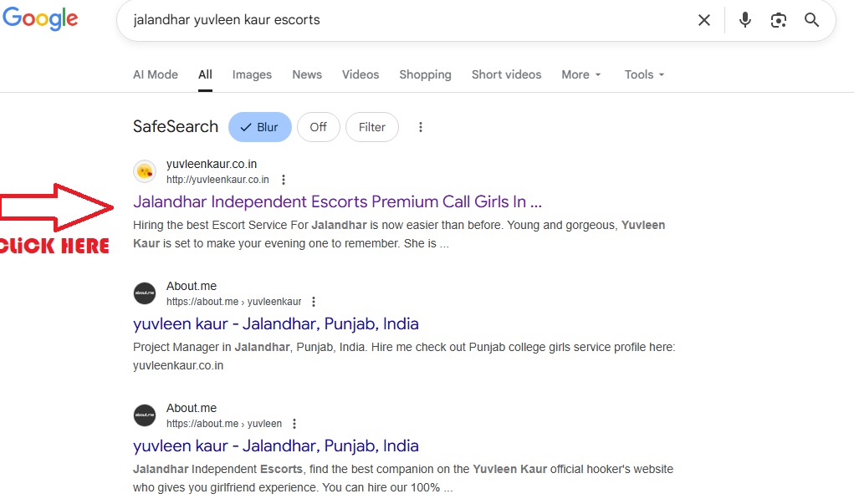Clear the search query with X icon
The image size is (854, 504).
704,20
